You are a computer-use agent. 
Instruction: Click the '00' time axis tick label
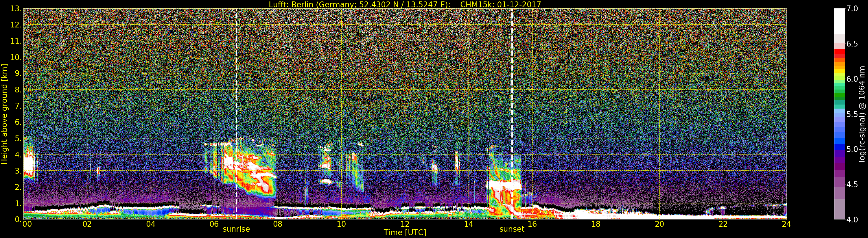(x=27, y=224)
